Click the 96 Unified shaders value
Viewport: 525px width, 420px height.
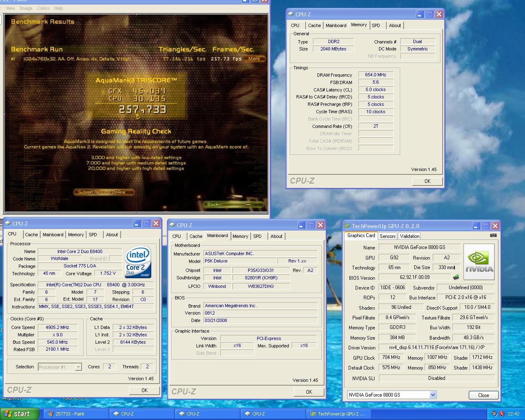(x=401, y=307)
